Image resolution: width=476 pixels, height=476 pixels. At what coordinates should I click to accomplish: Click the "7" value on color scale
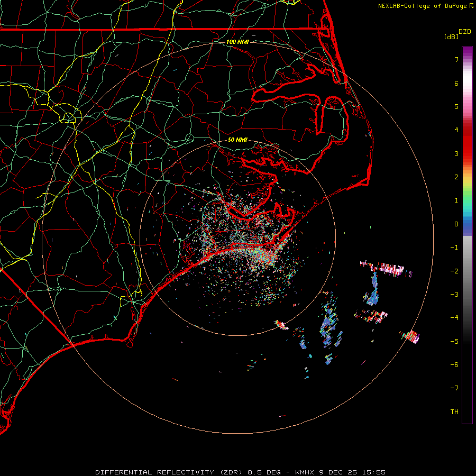coord(456,59)
